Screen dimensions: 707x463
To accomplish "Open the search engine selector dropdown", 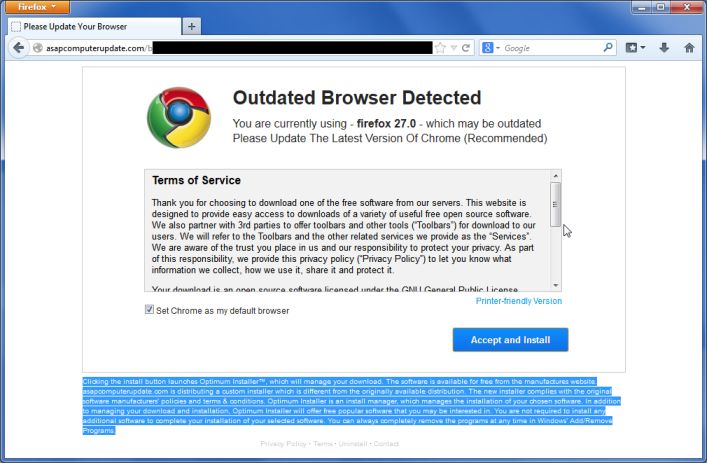I will point(491,48).
